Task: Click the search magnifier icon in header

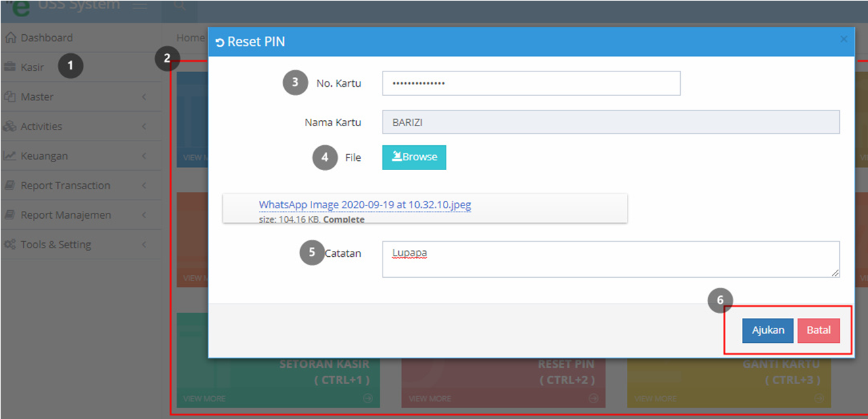Action: 179,6
